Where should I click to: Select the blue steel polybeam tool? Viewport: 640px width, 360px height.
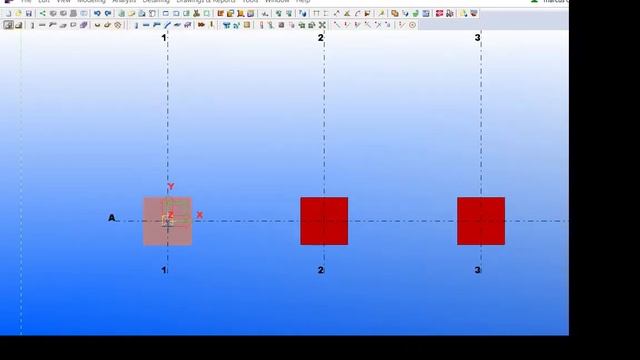click(156, 25)
